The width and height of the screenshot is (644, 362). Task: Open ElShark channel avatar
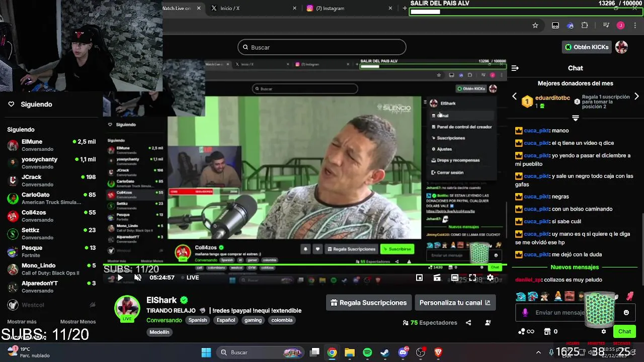click(127, 308)
